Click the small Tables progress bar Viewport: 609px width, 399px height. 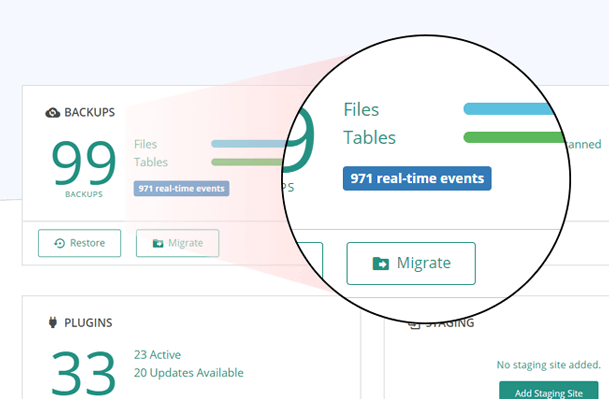[x=247, y=162]
